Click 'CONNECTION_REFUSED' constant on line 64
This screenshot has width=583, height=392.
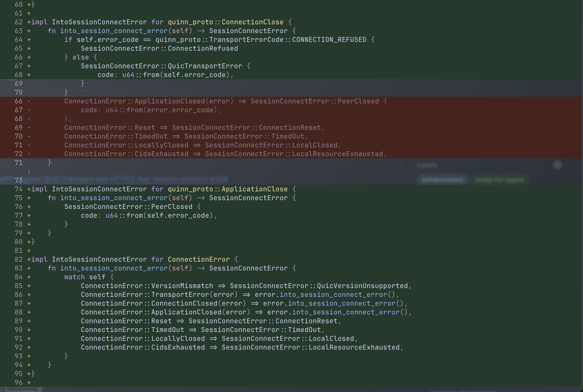click(329, 40)
